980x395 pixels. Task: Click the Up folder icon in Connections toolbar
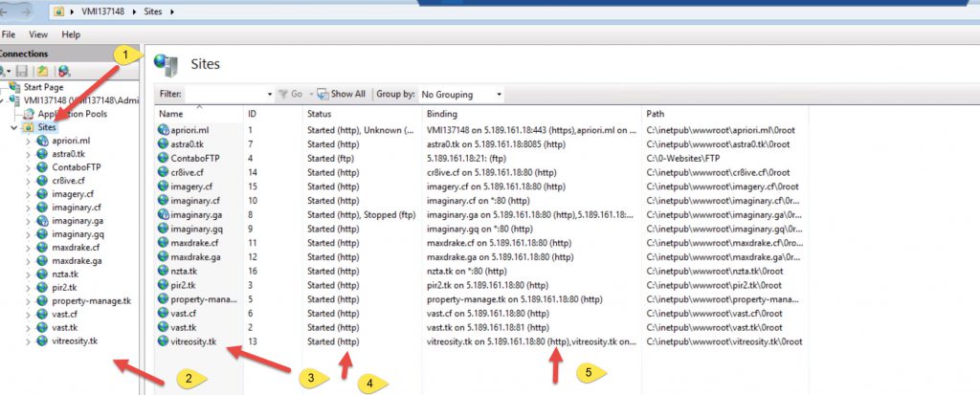(43, 71)
